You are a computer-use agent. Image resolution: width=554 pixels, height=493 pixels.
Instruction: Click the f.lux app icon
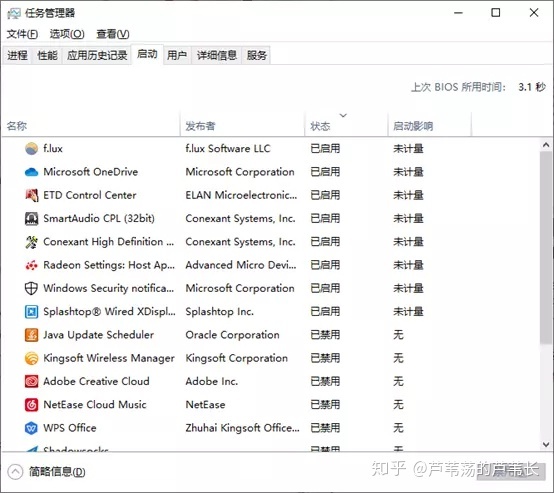pos(31,148)
